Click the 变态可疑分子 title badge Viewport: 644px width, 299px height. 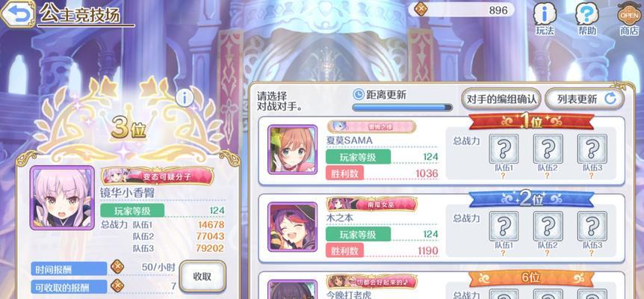pyautogui.click(x=158, y=176)
